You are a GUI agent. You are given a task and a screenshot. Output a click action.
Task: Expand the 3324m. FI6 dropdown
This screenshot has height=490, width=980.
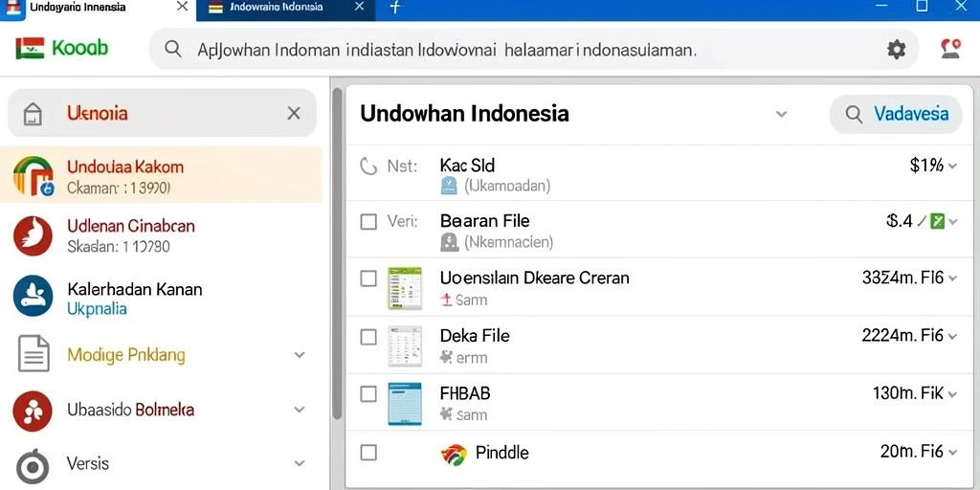952,278
